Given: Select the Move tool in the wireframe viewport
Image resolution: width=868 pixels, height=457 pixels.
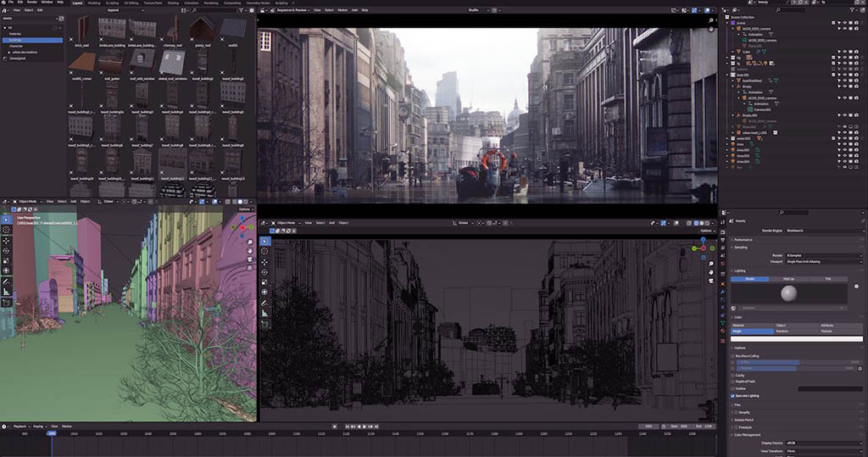Looking at the screenshot, I should (264, 262).
